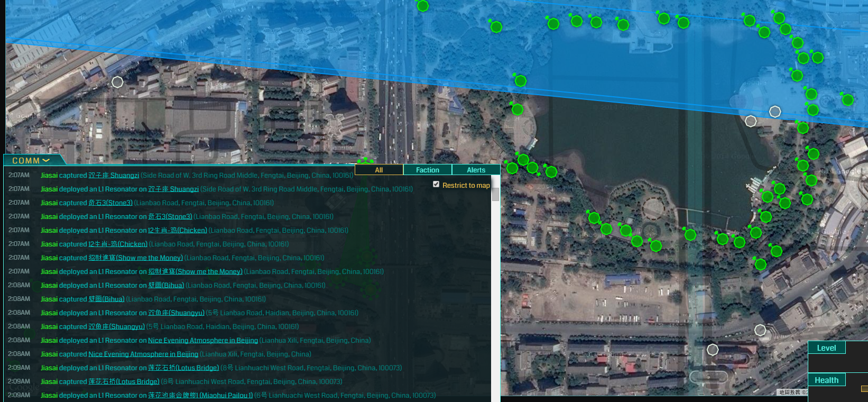868x402 pixels.
Task: Select the gray portal just left of the field-edge one
Action: pos(751,121)
